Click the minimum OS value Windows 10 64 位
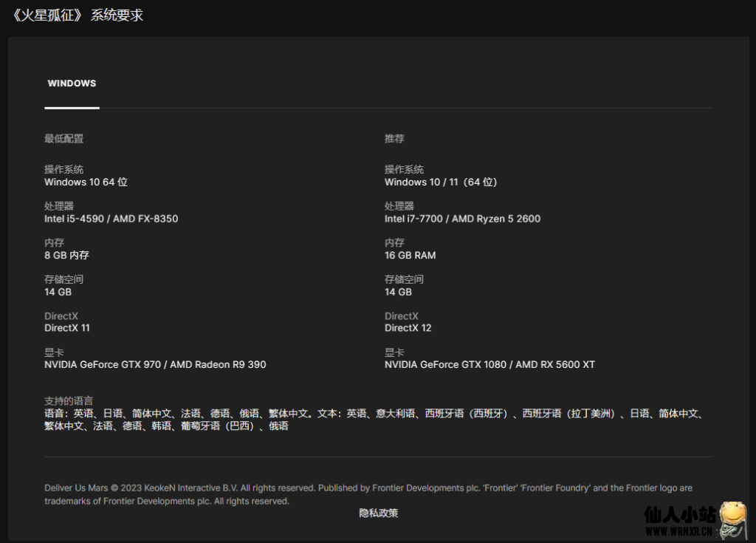 [86, 182]
